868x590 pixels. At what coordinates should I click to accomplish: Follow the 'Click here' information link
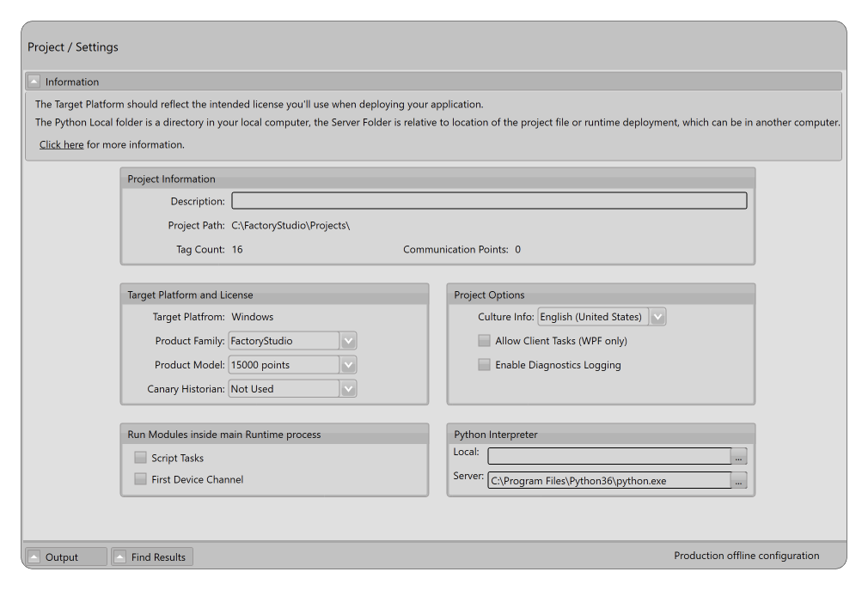tap(61, 144)
